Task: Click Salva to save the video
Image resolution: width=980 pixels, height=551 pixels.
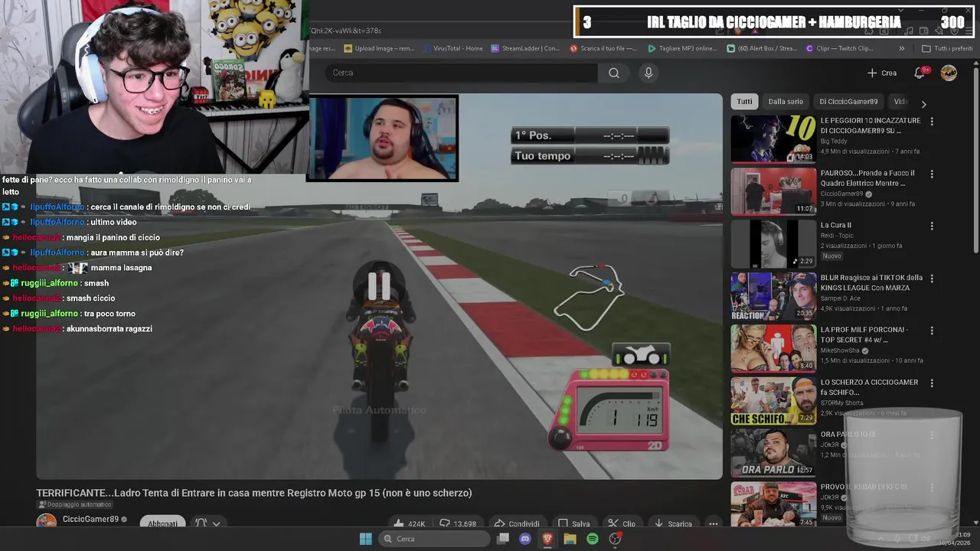Action: pyautogui.click(x=573, y=523)
